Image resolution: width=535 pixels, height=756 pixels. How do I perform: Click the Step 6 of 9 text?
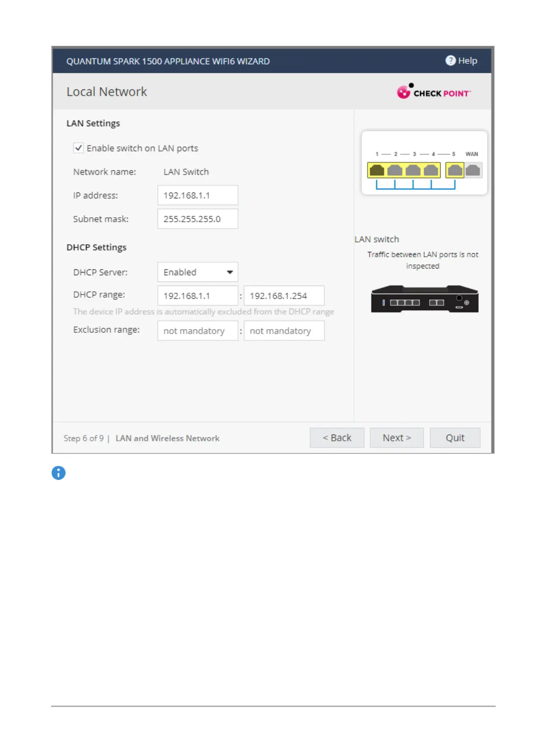tap(84, 438)
